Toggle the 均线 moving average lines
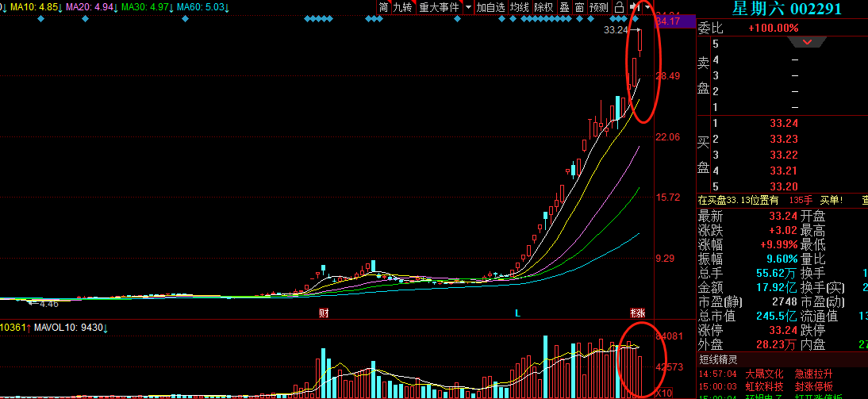Screen dimensions: 868x399 pos(520,7)
